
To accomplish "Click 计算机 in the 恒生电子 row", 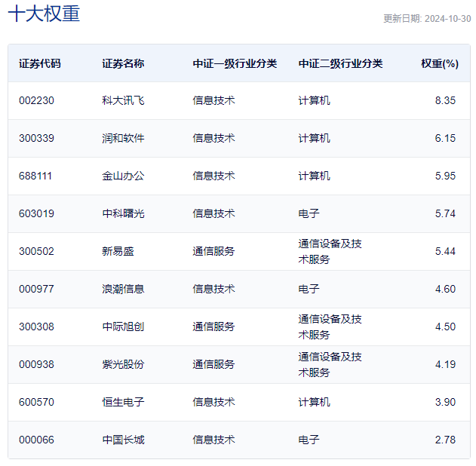I will tap(314, 402).
